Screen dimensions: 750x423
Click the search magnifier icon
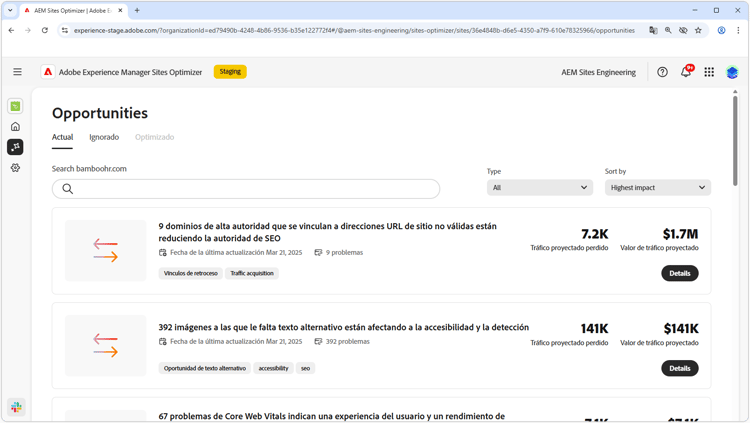pyautogui.click(x=67, y=189)
